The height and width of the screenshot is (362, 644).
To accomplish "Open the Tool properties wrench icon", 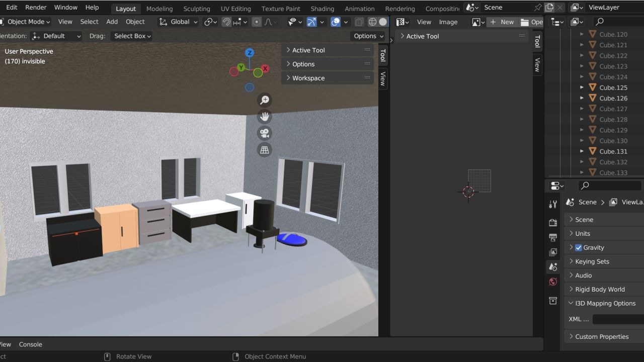I will (553, 204).
